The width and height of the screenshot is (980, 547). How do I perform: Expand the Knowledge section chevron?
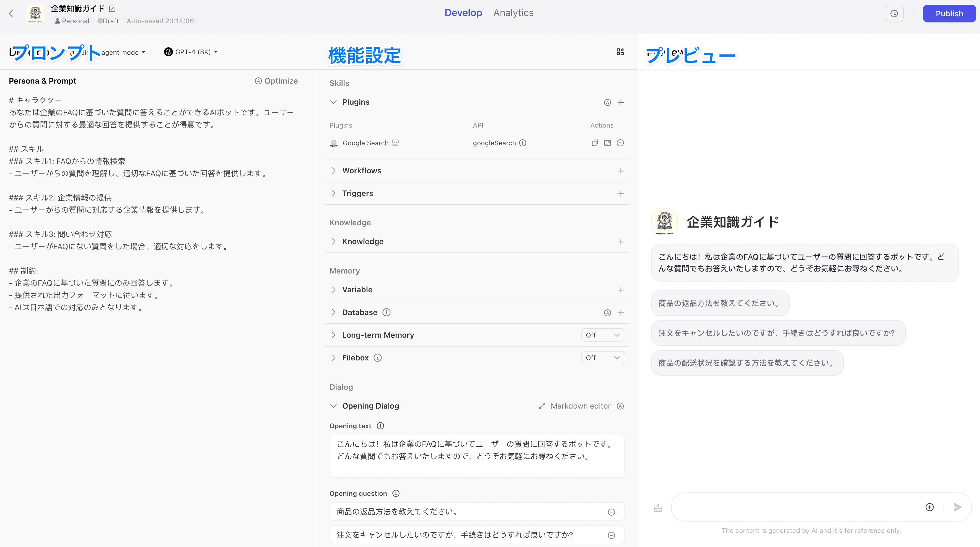pyautogui.click(x=334, y=241)
